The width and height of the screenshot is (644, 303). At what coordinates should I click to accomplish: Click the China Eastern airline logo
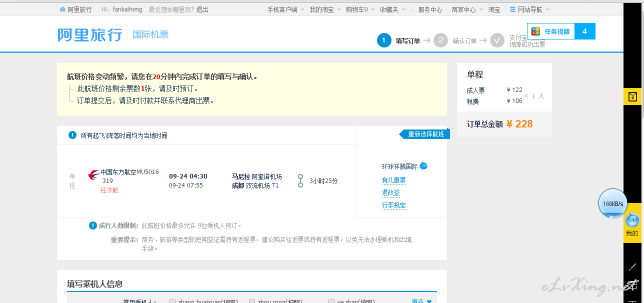click(x=93, y=175)
